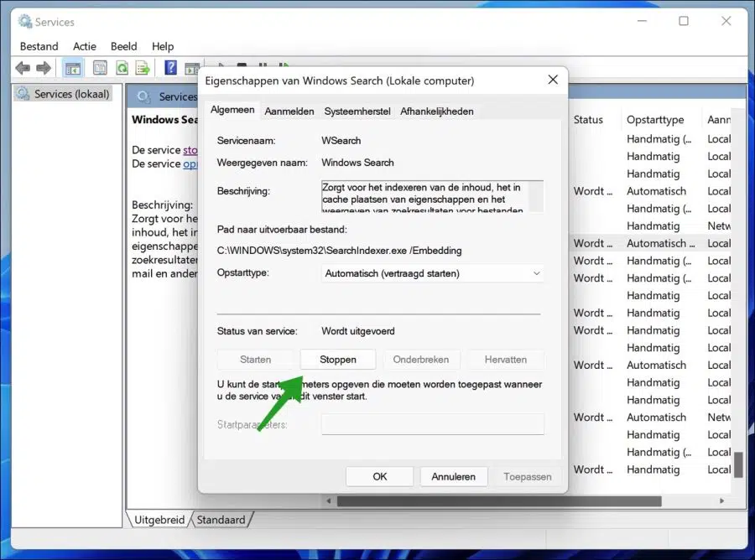Click the Hervatten button

[506, 360]
